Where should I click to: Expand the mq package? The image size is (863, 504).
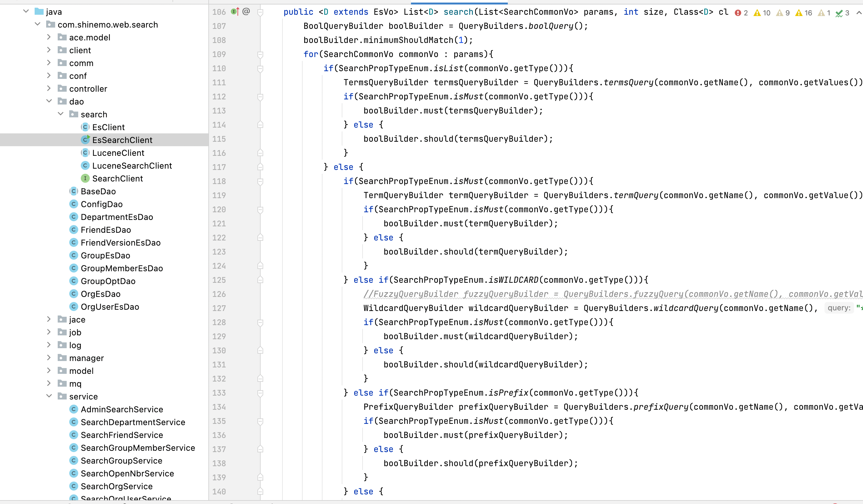[x=49, y=383]
